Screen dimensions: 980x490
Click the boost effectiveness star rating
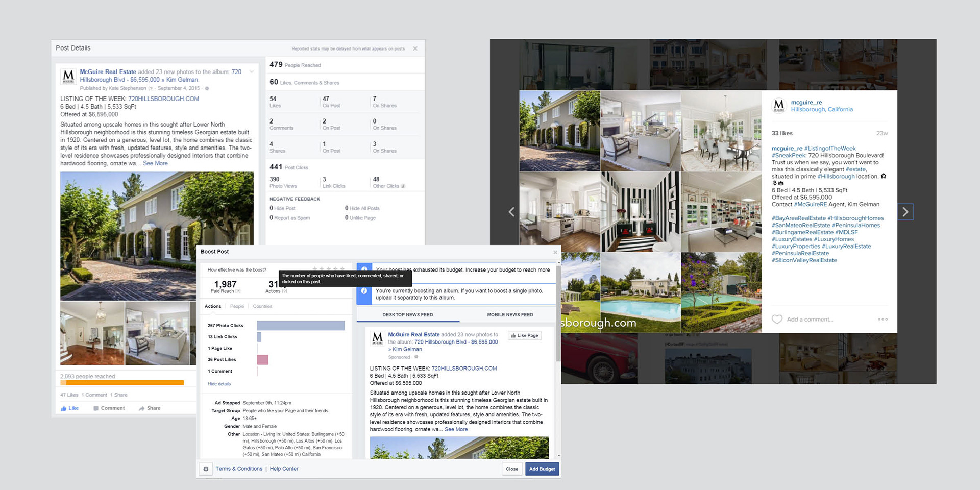(x=329, y=269)
